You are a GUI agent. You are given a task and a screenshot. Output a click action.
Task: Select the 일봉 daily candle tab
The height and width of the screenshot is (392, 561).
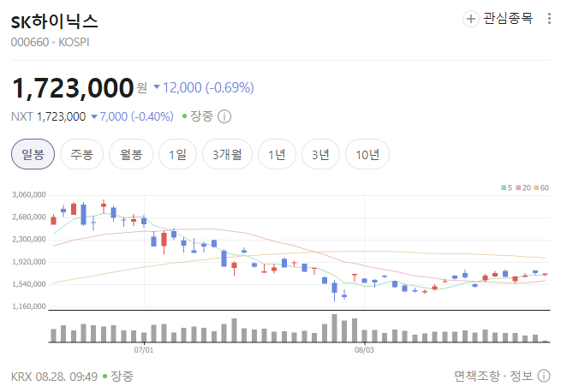tap(33, 154)
